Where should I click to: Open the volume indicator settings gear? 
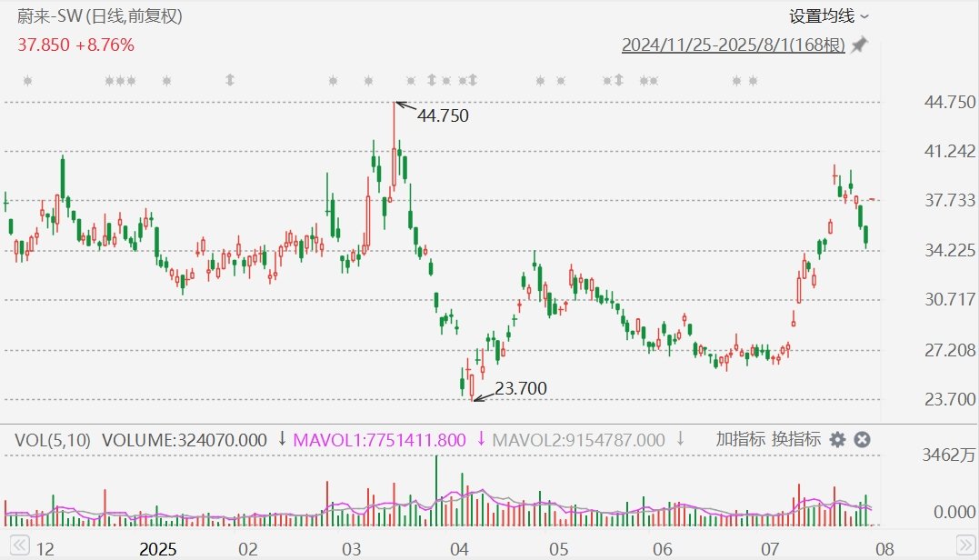pyautogui.click(x=837, y=440)
